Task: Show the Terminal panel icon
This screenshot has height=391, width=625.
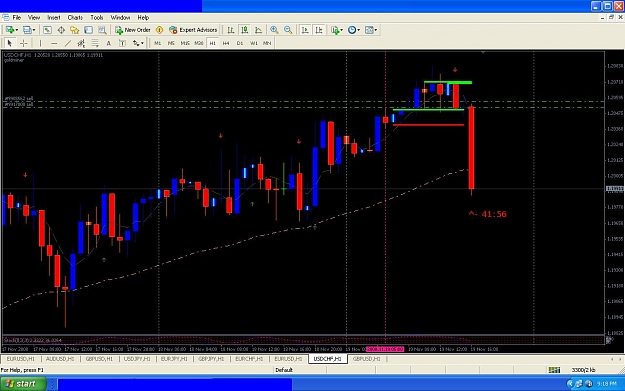Action: click(x=88, y=30)
